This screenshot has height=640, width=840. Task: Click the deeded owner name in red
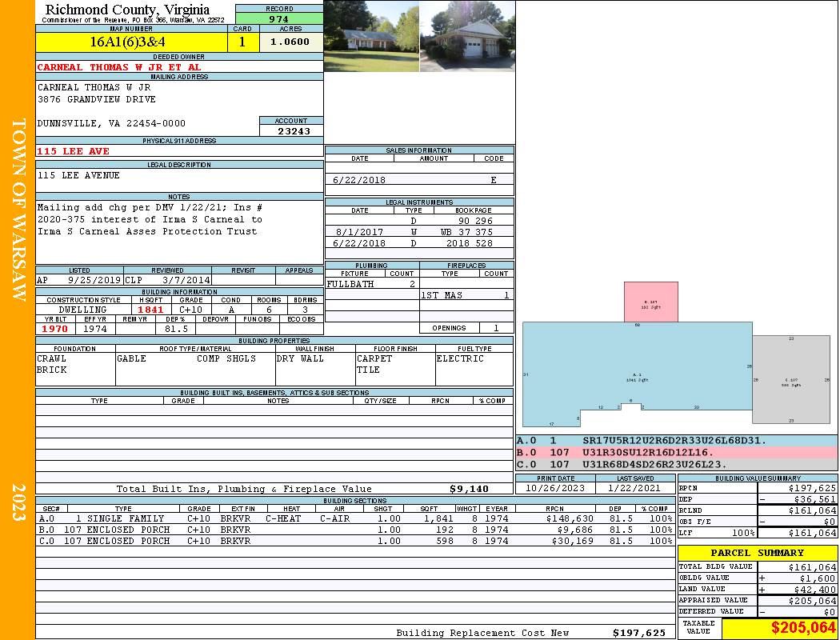119,67
